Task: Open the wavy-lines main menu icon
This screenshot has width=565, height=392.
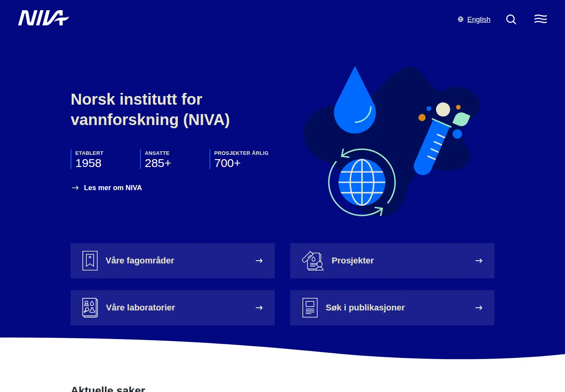Action: pos(541,19)
